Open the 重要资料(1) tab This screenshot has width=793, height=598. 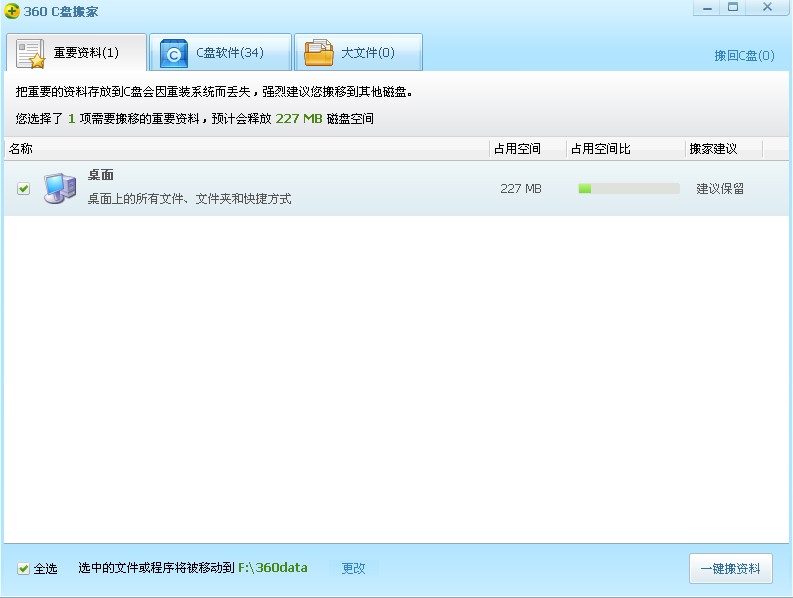click(x=76, y=53)
